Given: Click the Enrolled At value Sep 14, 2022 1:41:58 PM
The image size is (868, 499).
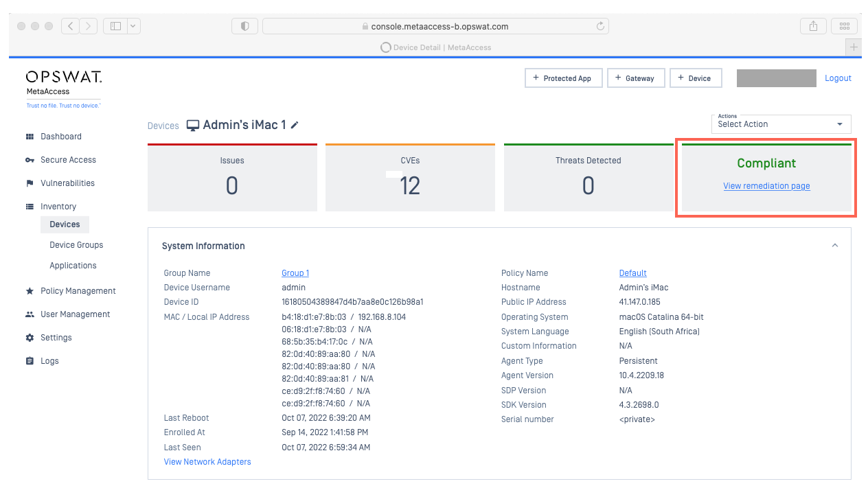Looking at the screenshot, I should click(x=325, y=432).
